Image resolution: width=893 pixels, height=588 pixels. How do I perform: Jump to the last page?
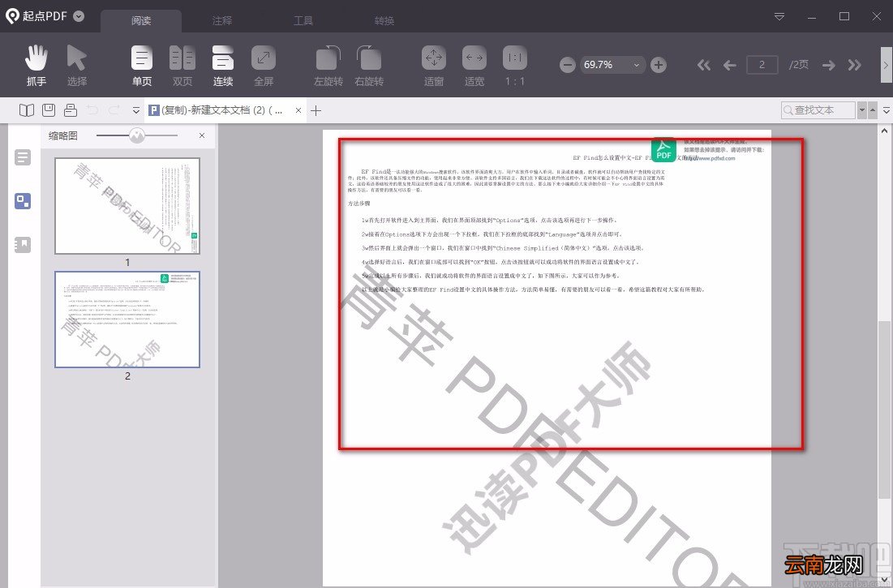pyautogui.click(x=854, y=65)
